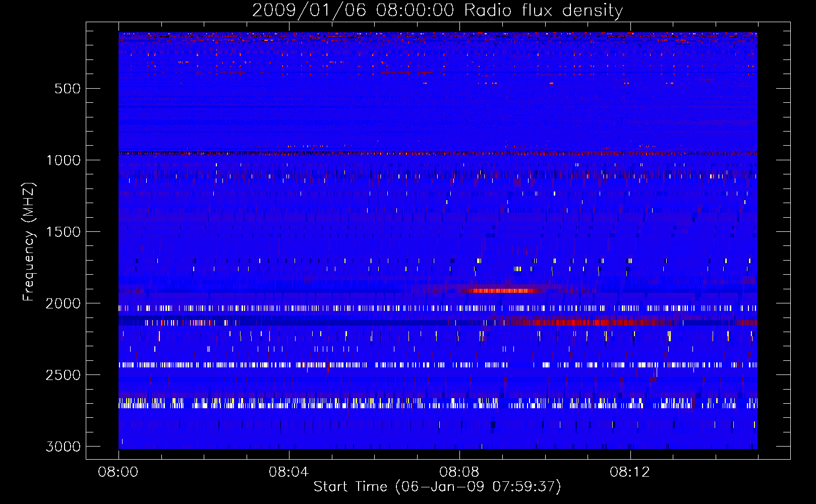Click the 08:00 time tick label

[118, 472]
